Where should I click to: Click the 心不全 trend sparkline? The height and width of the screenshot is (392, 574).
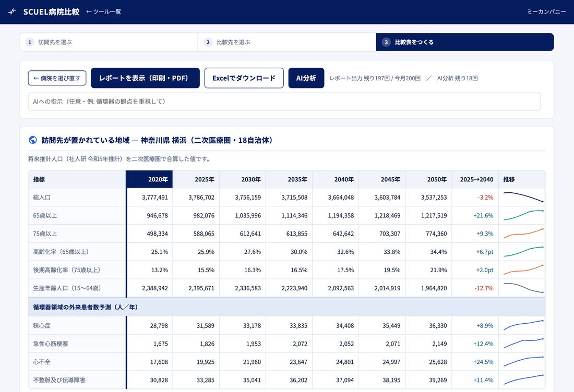point(523,362)
